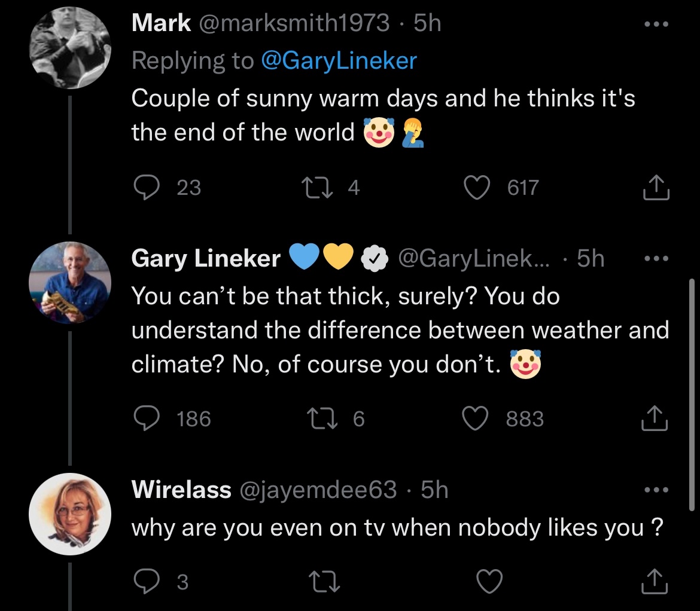700x611 pixels.
Task: Reply to Mark's sunny warm days tweet
Action: pyautogui.click(x=144, y=188)
